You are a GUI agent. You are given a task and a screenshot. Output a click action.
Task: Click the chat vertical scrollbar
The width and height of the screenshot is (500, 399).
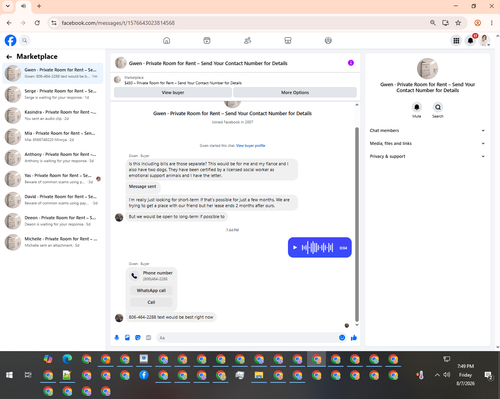tap(357, 223)
